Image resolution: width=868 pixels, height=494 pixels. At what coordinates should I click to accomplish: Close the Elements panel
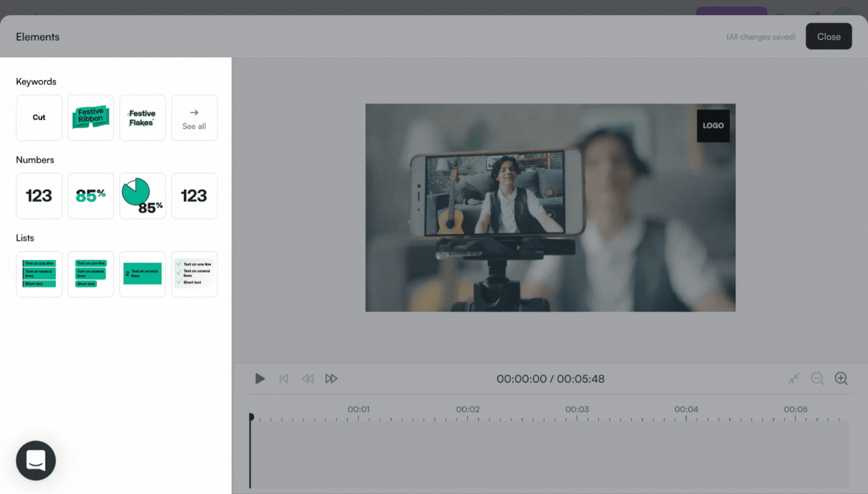coord(829,36)
